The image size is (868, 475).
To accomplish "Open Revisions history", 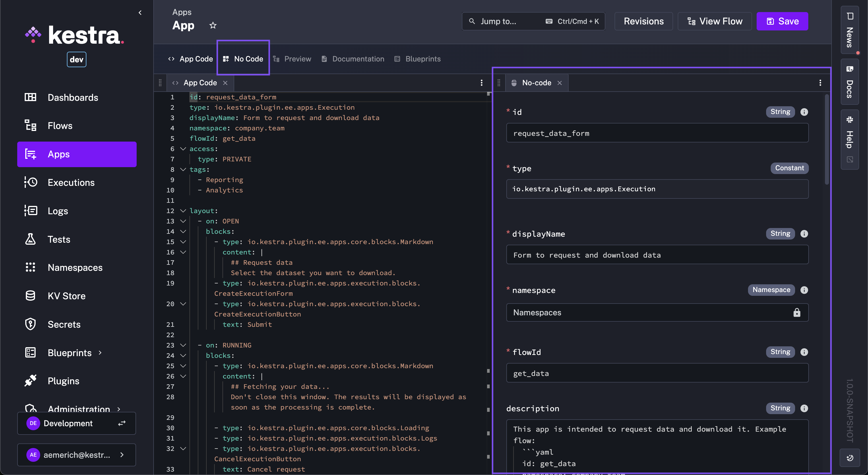I will 643,21.
